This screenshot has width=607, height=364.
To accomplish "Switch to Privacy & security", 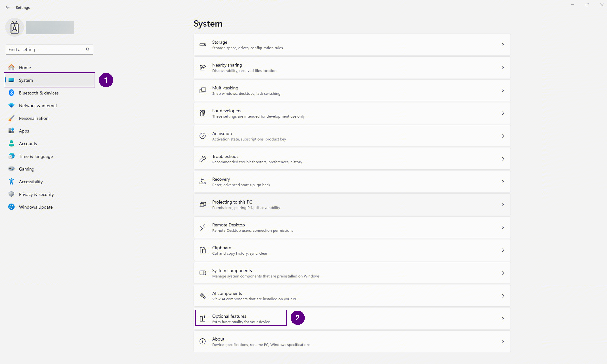I will pyautogui.click(x=50, y=194).
